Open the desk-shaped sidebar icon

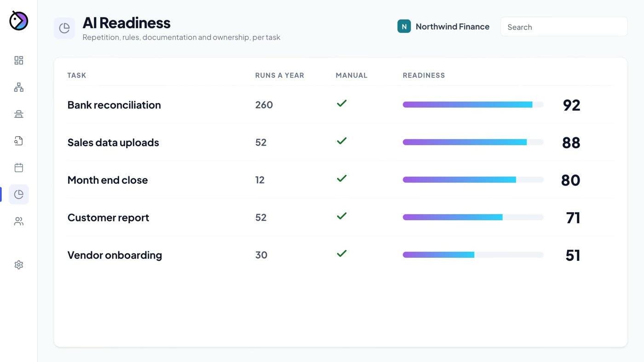(x=19, y=114)
